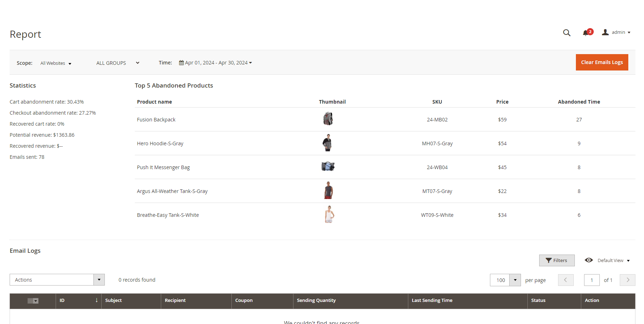Go to the previous page arrow
Viewport: 644px width, 324px height.
click(x=566, y=280)
